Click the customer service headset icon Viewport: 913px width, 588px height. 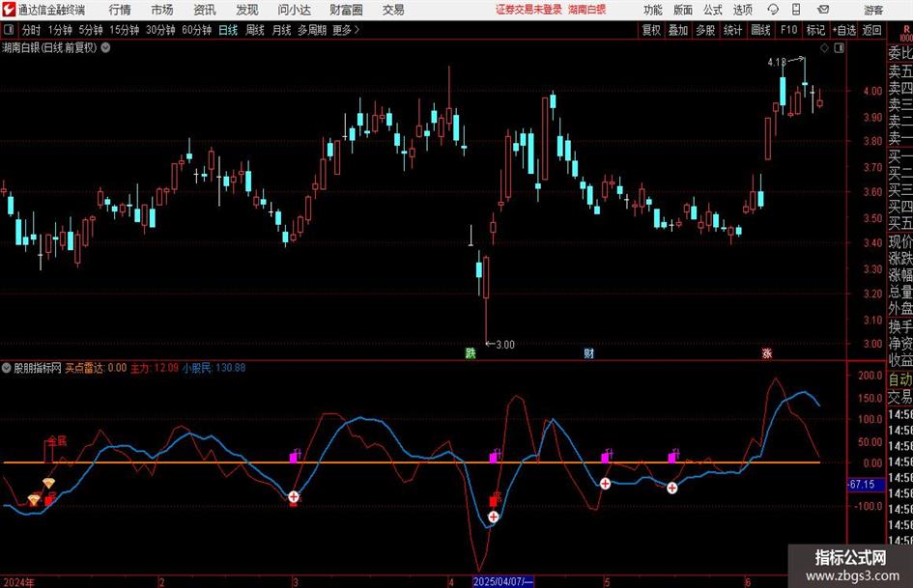(x=773, y=10)
